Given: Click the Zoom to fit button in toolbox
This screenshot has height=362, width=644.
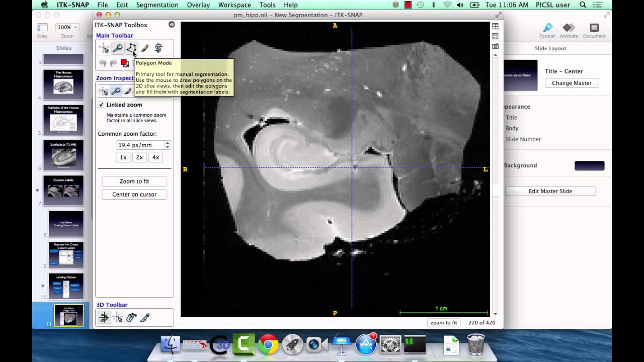Looking at the screenshot, I should pos(134,181).
